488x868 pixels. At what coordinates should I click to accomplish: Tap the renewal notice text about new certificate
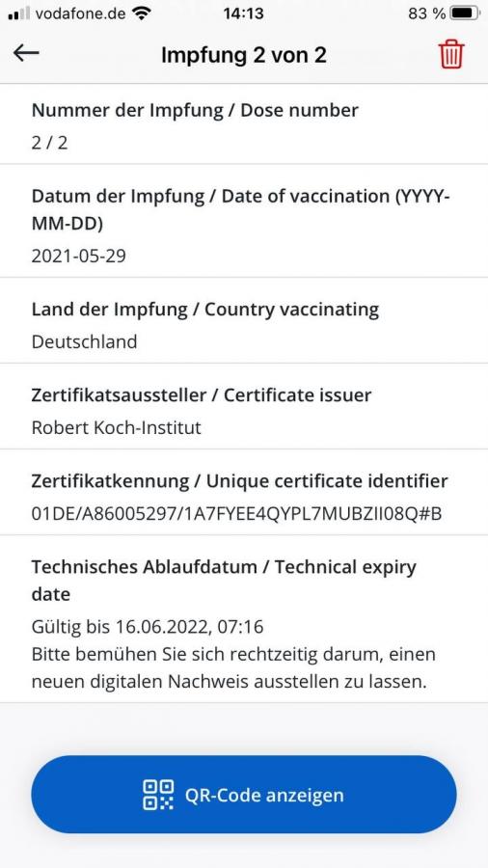pos(233,667)
